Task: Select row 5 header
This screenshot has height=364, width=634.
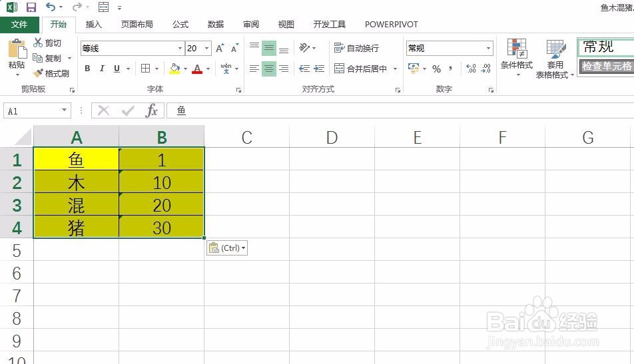Action: pyautogui.click(x=17, y=250)
